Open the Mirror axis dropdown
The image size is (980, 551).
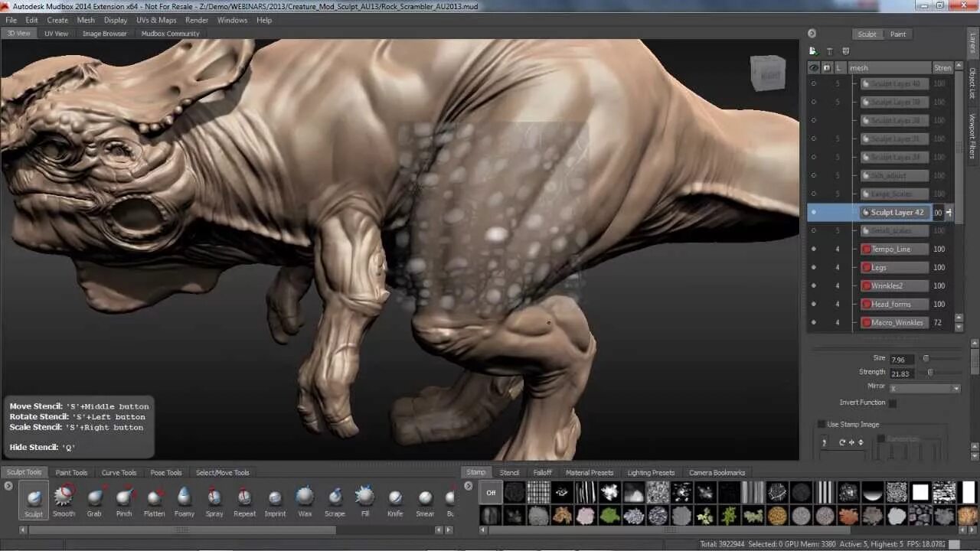click(924, 389)
